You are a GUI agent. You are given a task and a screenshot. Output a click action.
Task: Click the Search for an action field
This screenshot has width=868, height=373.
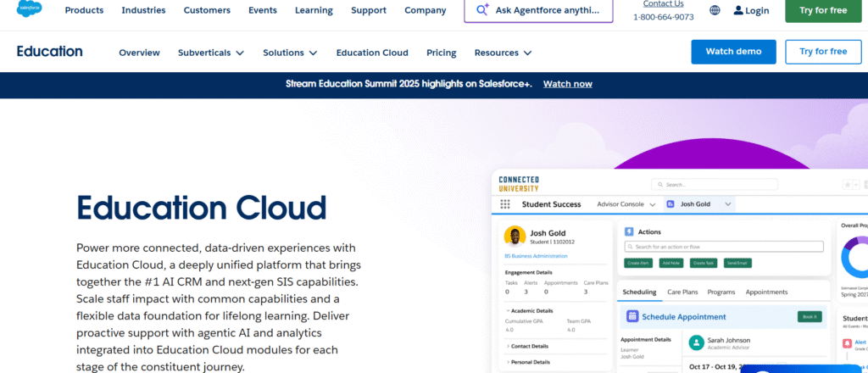723,247
